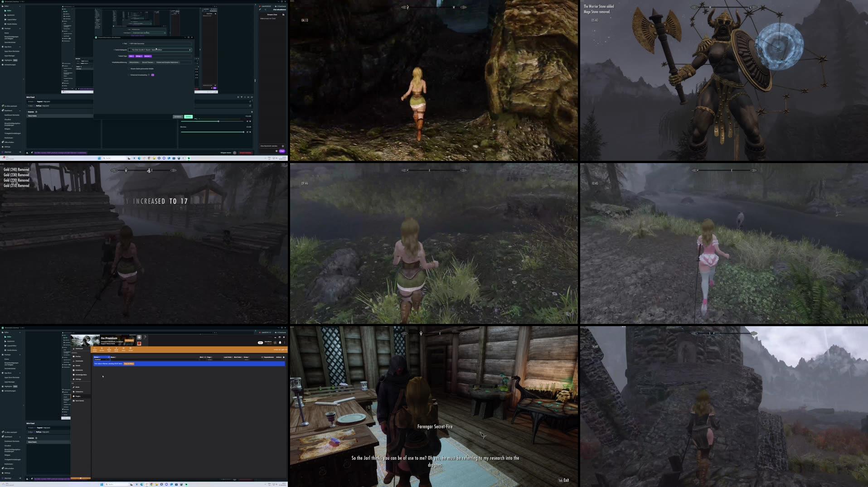Click the Go Premium banner button
This screenshot has width=868, height=487.
[x=129, y=340]
